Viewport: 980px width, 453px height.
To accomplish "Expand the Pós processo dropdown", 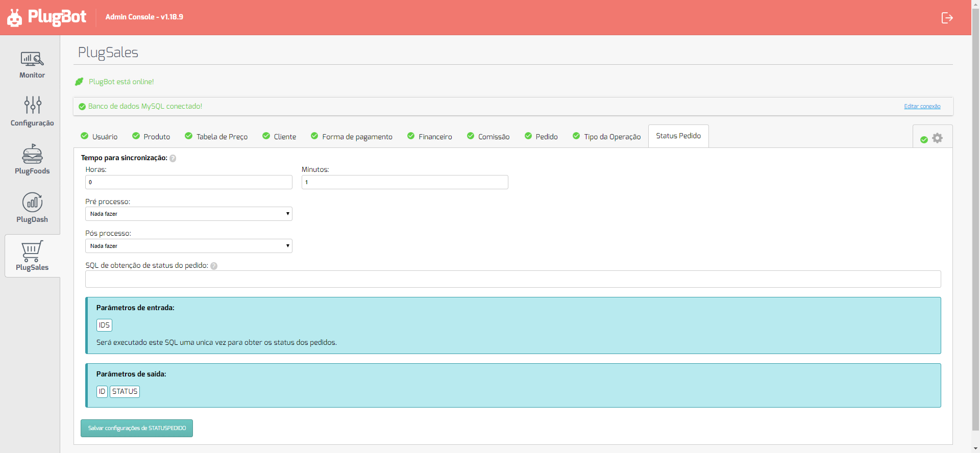I will click(x=189, y=246).
